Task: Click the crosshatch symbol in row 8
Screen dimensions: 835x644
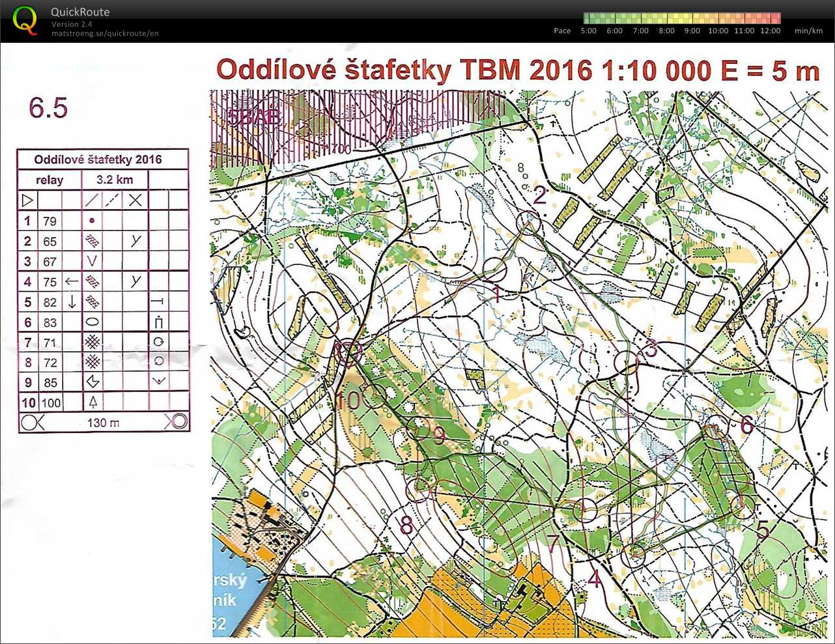Action: [x=92, y=361]
